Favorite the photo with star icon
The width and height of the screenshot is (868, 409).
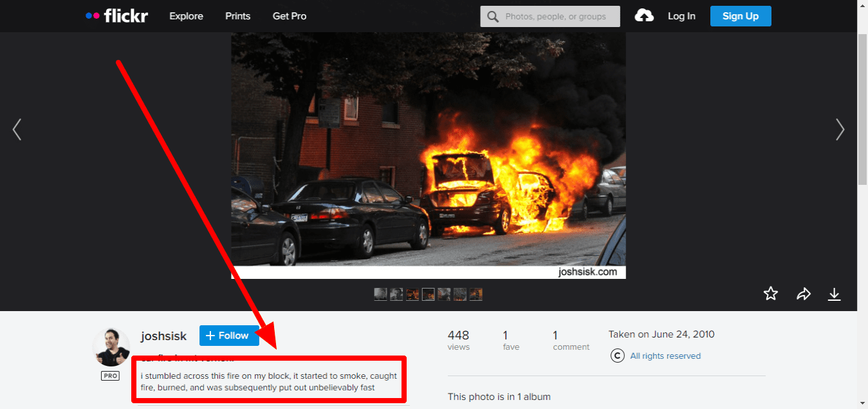coord(770,294)
